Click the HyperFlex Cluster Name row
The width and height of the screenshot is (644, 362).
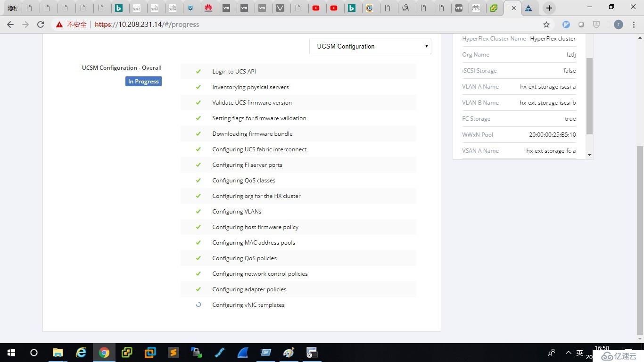(x=519, y=39)
